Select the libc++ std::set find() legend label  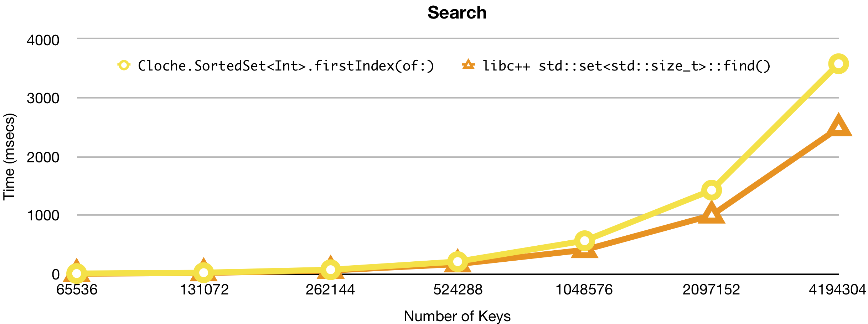coord(626,66)
